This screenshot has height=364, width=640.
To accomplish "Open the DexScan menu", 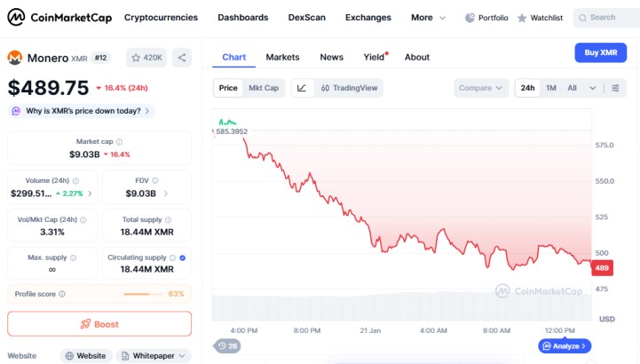I will (x=307, y=18).
